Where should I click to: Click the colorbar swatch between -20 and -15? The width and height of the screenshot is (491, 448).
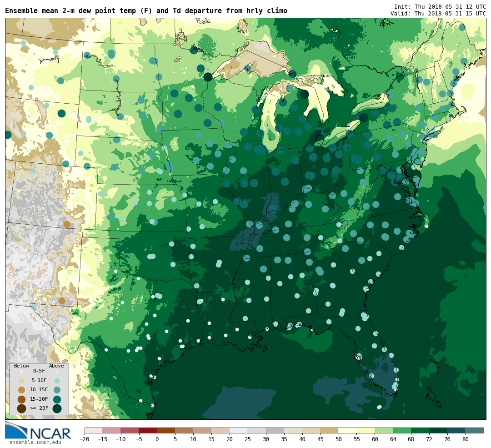click(93, 430)
